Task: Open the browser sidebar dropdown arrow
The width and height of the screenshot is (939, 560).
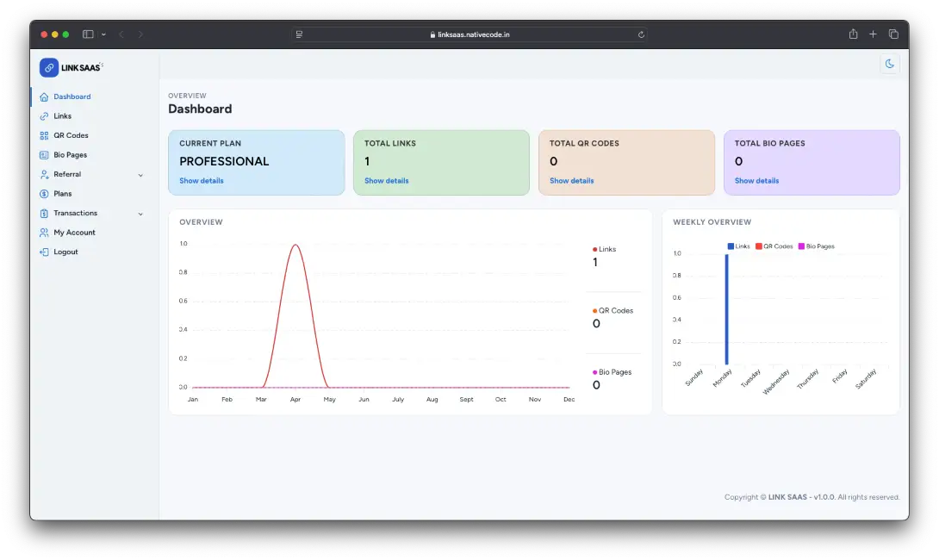Action: pos(103,34)
